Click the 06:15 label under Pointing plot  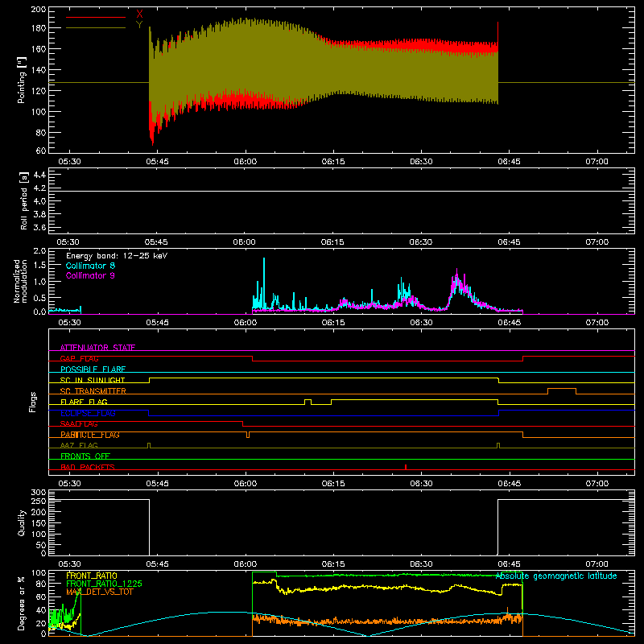click(333, 162)
